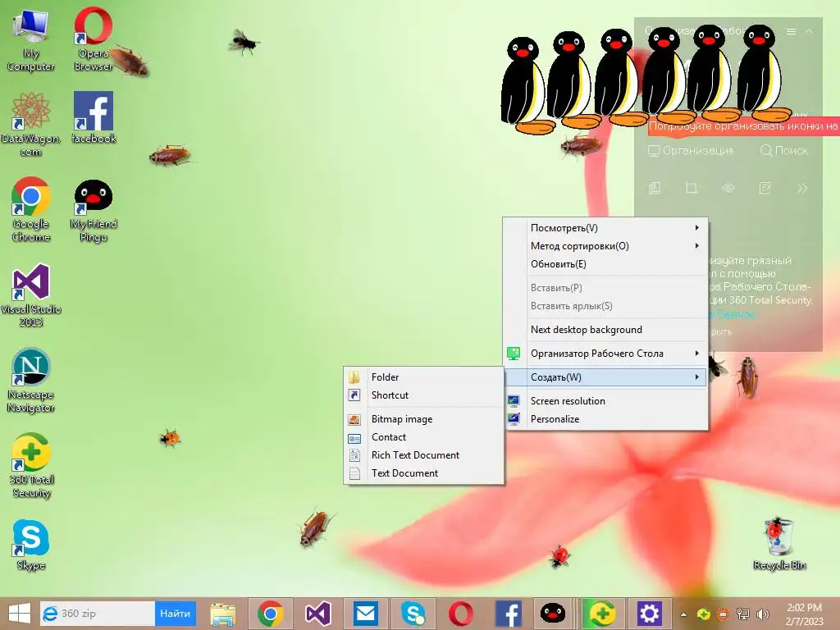Launch Opera from the taskbar
Image resolution: width=840 pixels, height=630 pixels.
click(x=461, y=614)
